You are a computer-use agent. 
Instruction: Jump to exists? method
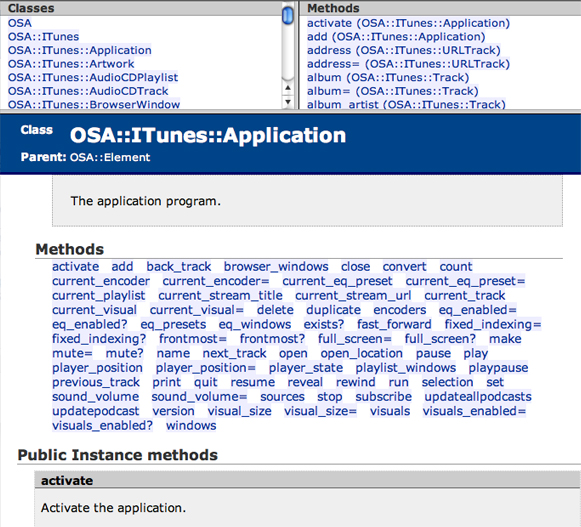point(324,325)
